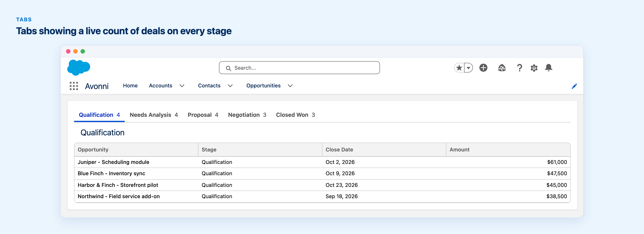Switch to the Negotiation tab

pos(247,115)
